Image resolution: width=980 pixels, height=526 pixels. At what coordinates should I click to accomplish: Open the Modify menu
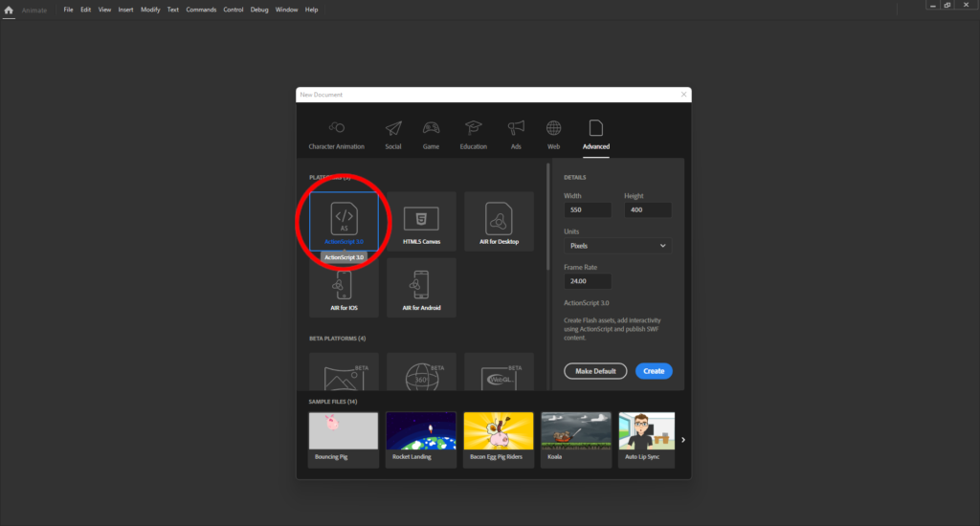(x=150, y=10)
